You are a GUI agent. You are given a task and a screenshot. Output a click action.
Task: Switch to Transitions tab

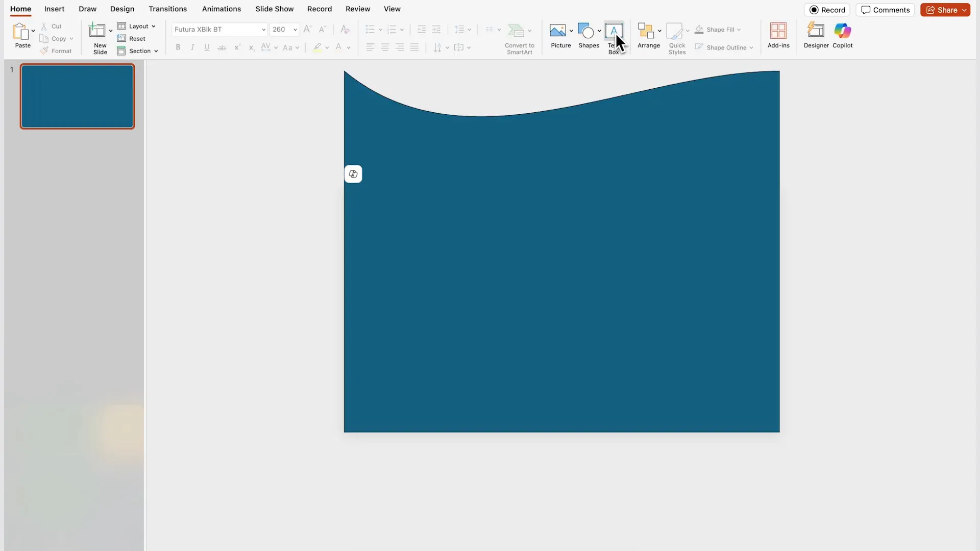coord(167,9)
